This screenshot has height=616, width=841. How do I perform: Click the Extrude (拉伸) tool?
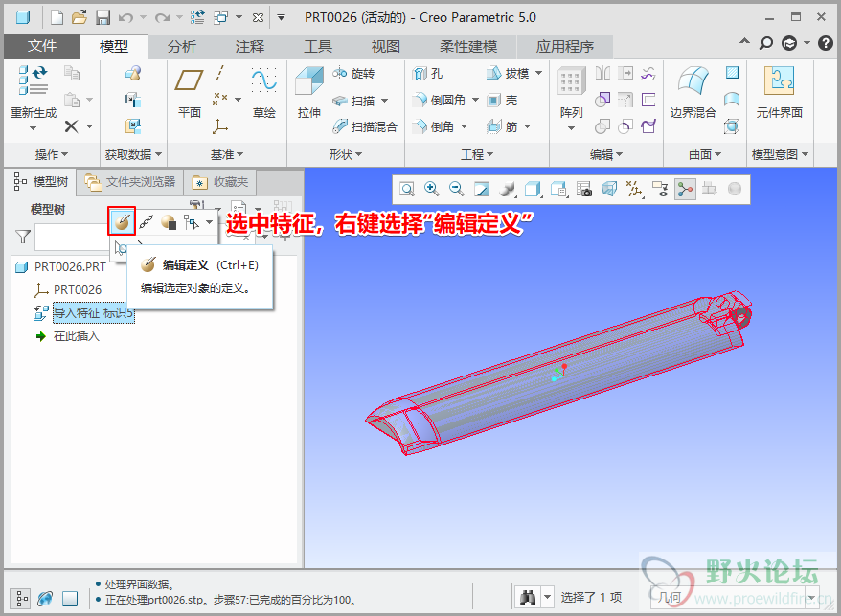(x=309, y=92)
